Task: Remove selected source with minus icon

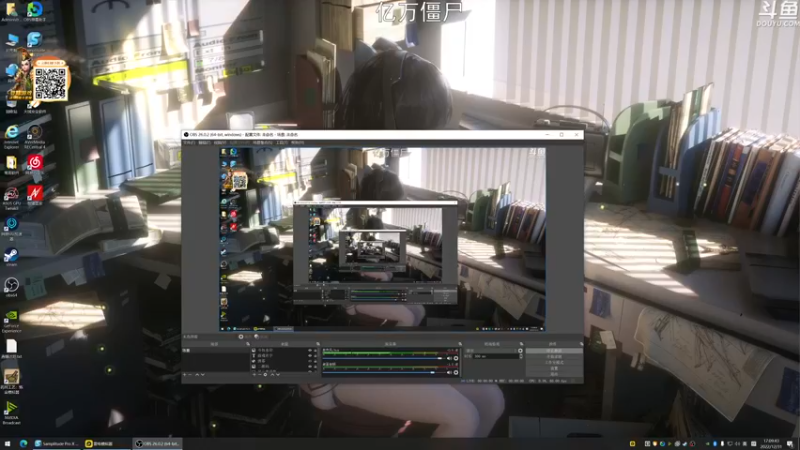Action: click(260, 374)
